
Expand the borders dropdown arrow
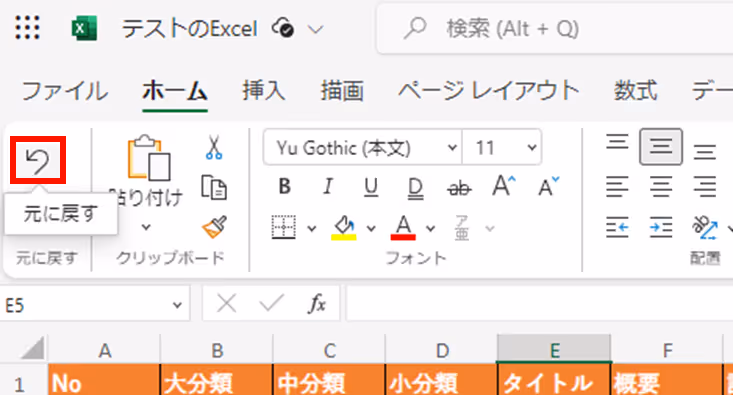(x=311, y=229)
